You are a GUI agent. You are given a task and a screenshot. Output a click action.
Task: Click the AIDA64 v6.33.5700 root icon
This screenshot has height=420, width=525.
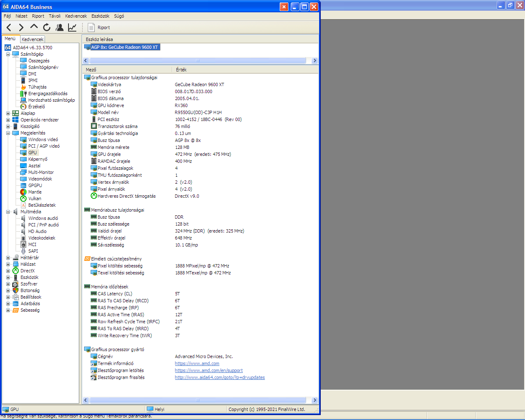(8, 48)
